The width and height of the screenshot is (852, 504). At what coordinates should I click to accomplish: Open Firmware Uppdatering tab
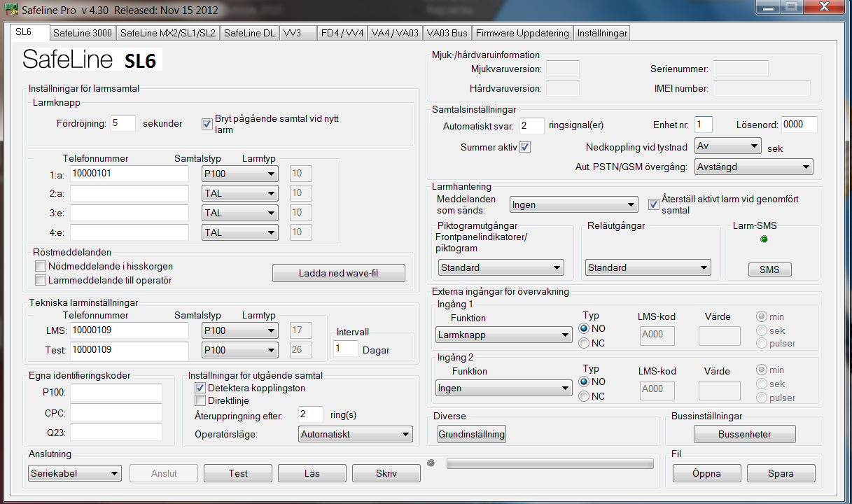522,34
